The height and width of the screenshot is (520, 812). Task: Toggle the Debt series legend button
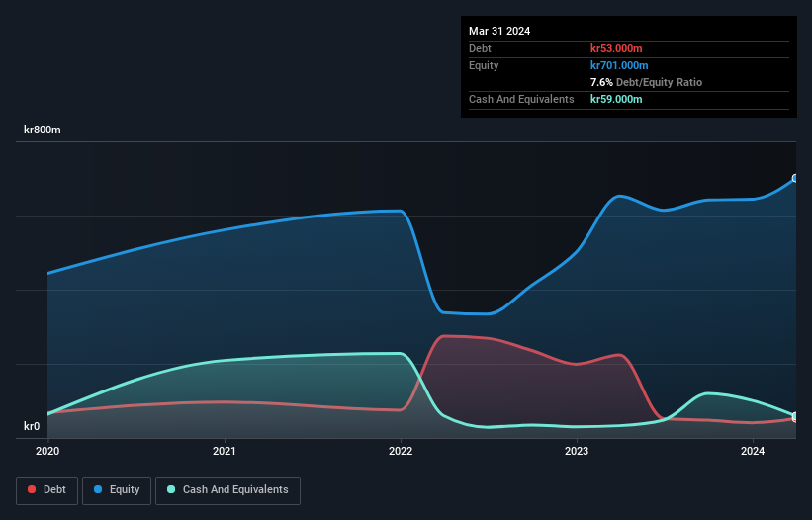click(x=47, y=490)
